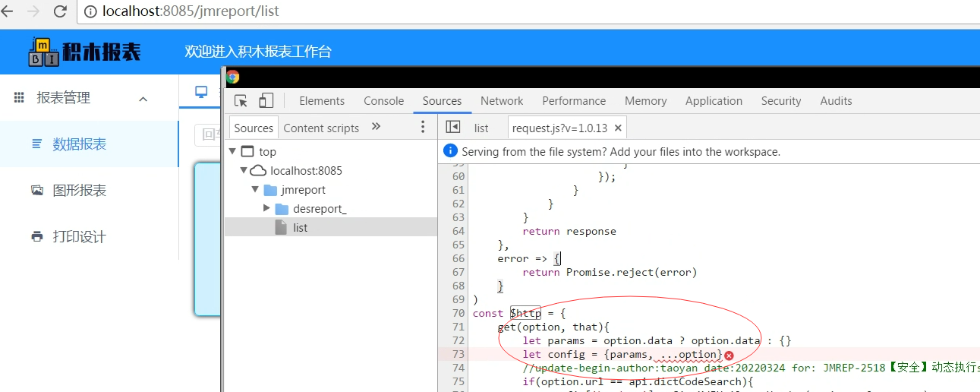Collapse the jmreport folder arrow
980x392 pixels.
click(255, 189)
